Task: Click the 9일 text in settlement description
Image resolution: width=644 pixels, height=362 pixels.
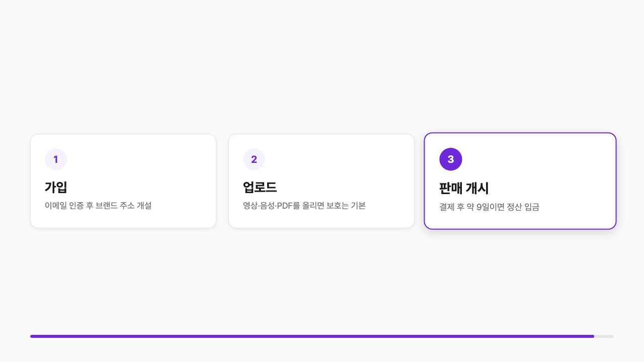Action: pyautogui.click(x=484, y=207)
